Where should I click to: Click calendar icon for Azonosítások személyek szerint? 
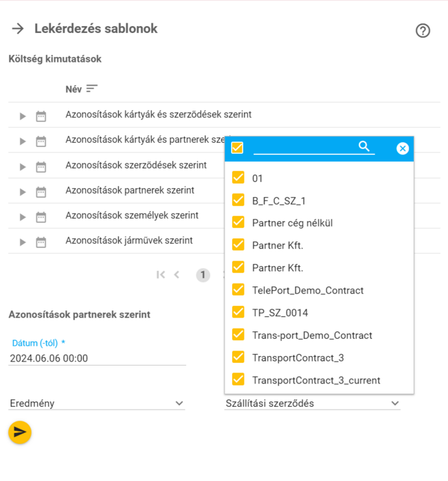click(41, 216)
